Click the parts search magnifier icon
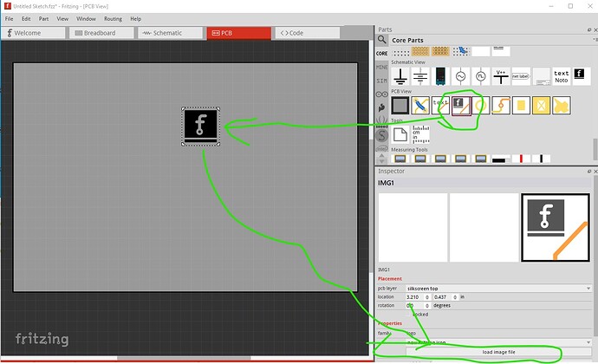The height and width of the screenshot is (364, 598). (382, 38)
